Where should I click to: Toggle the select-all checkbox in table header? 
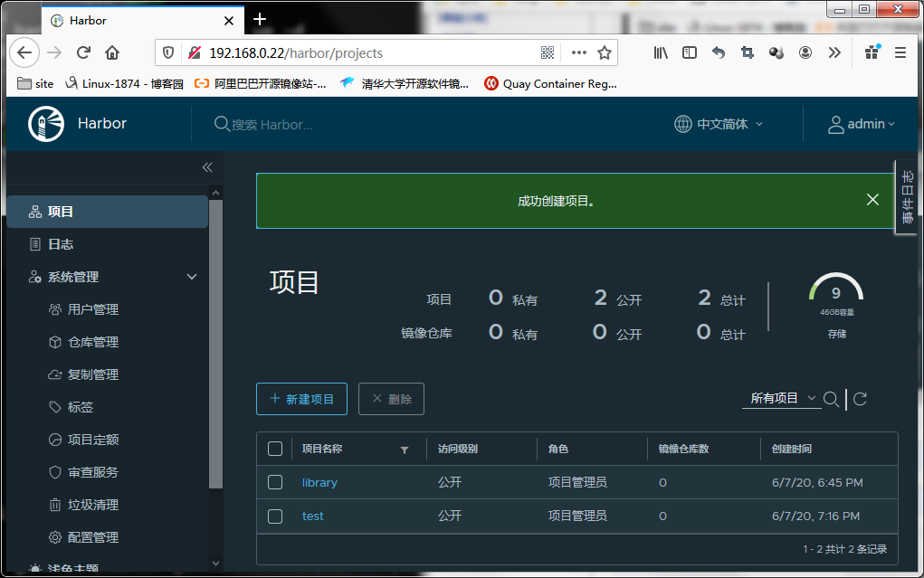(x=275, y=449)
